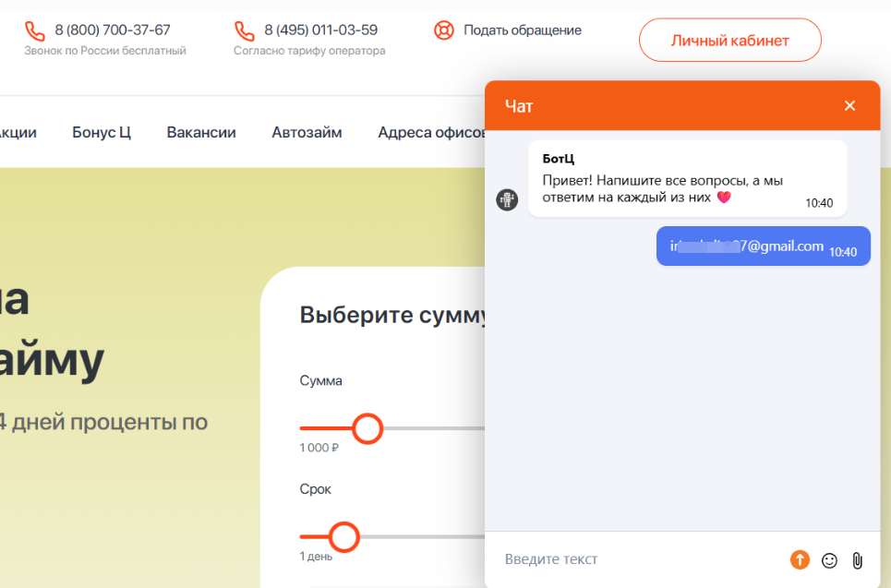Open Личный кабинет
891x588 pixels.
729,40
